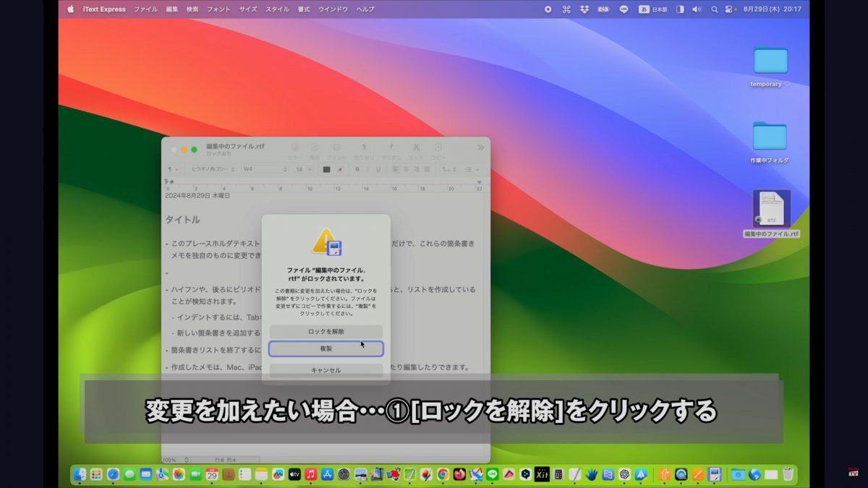
Task: Open the 編集 menu
Action: [172, 9]
